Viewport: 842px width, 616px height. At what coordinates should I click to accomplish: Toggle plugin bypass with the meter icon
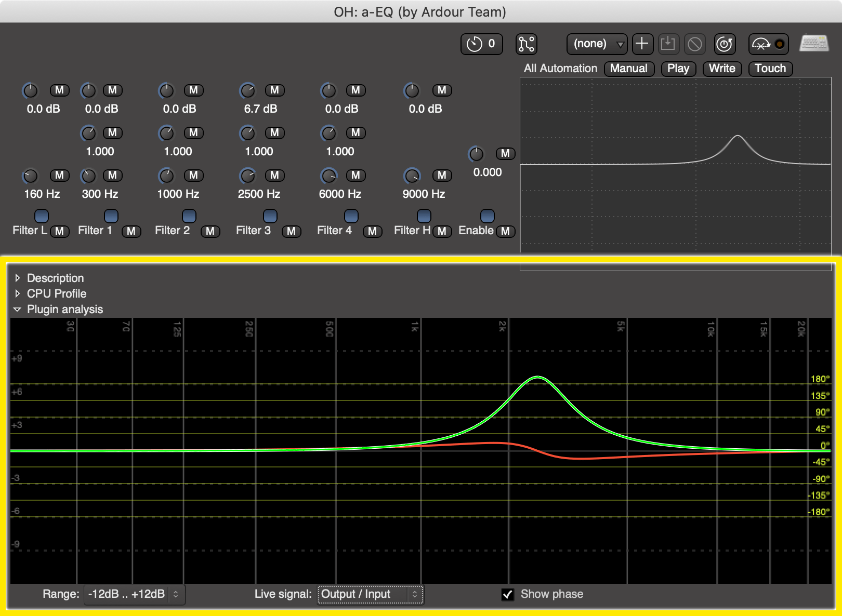[x=768, y=44]
